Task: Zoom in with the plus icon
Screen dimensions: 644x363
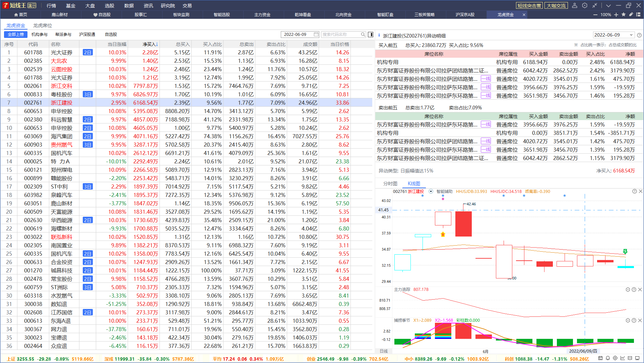Action: click(616, 15)
